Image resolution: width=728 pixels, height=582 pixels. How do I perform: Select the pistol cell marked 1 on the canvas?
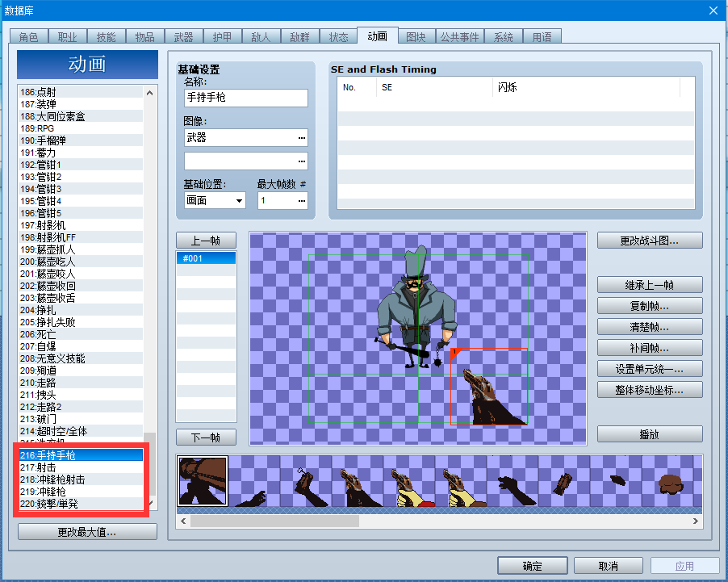[x=489, y=387]
